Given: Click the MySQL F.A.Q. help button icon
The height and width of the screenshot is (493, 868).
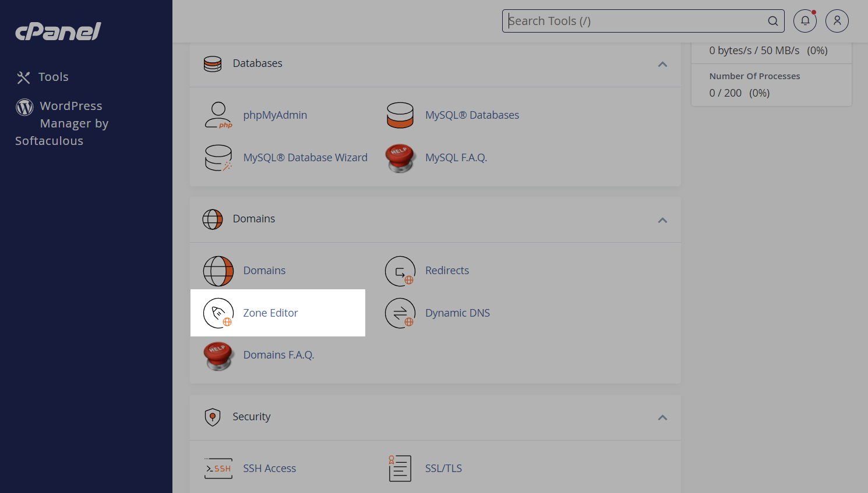Looking at the screenshot, I should [x=400, y=158].
